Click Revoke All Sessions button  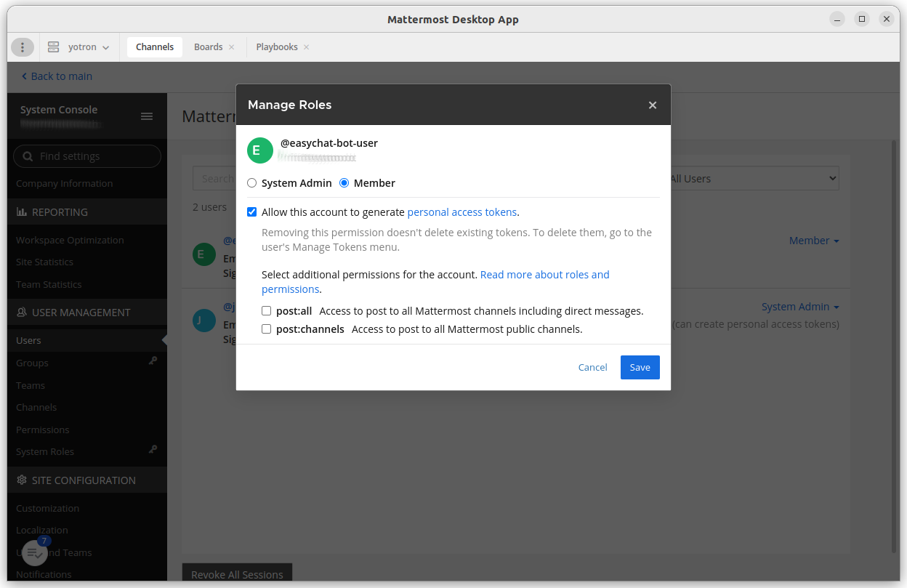(x=237, y=573)
